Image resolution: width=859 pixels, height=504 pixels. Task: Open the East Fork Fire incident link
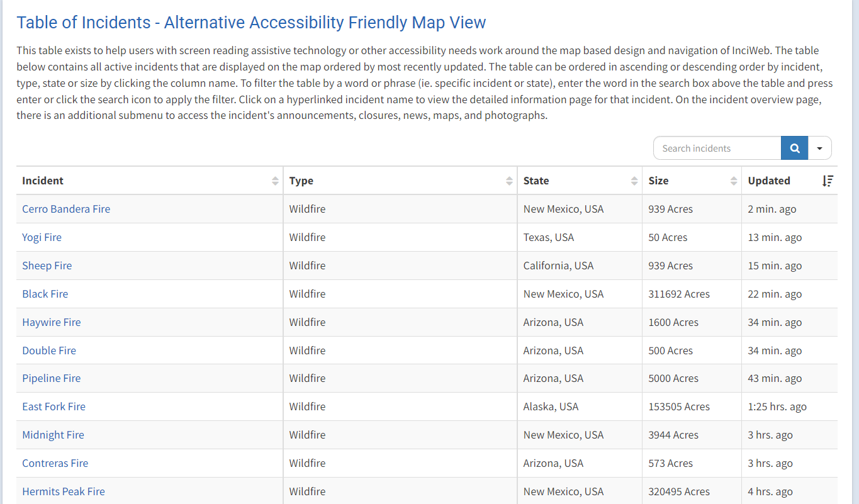[53, 406]
